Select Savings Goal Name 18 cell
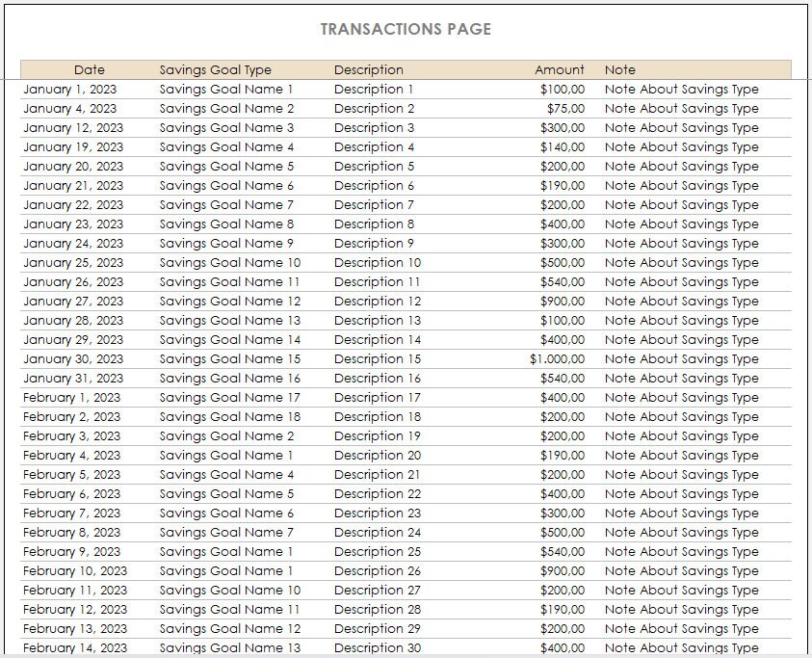Image resolution: width=812 pixels, height=658 pixels. coord(231,416)
